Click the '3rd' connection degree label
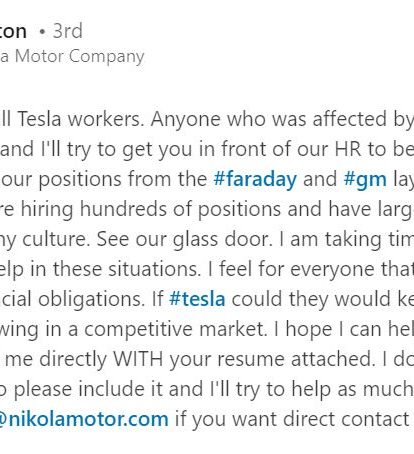Screen dimensions: 414x454 coord(68,31)
